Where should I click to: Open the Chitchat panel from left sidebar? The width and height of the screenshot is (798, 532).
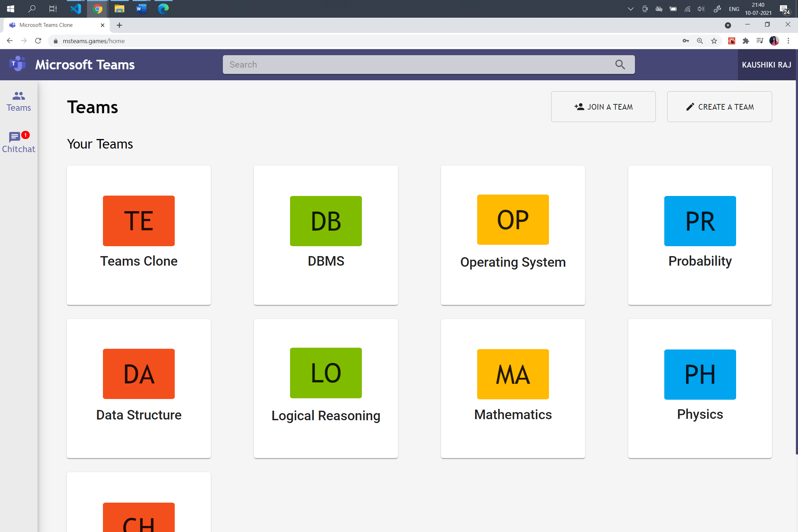tap(18, 141)
